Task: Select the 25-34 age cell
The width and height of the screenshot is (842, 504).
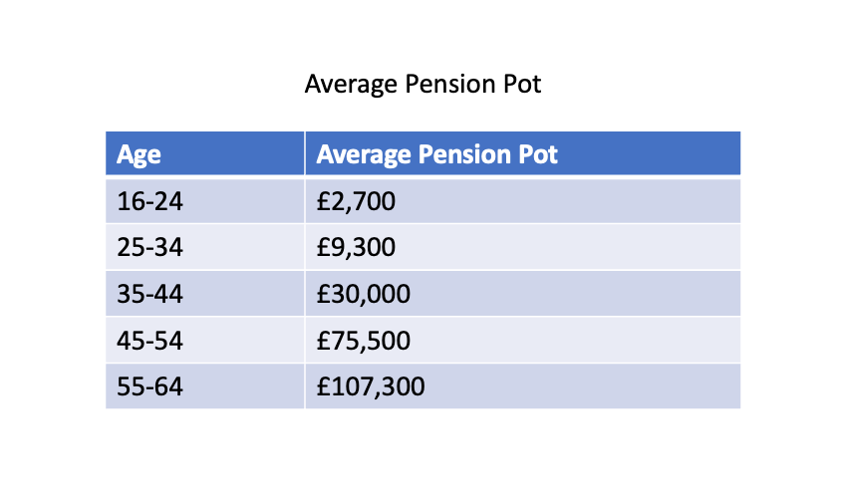Action: coord(205,247)
